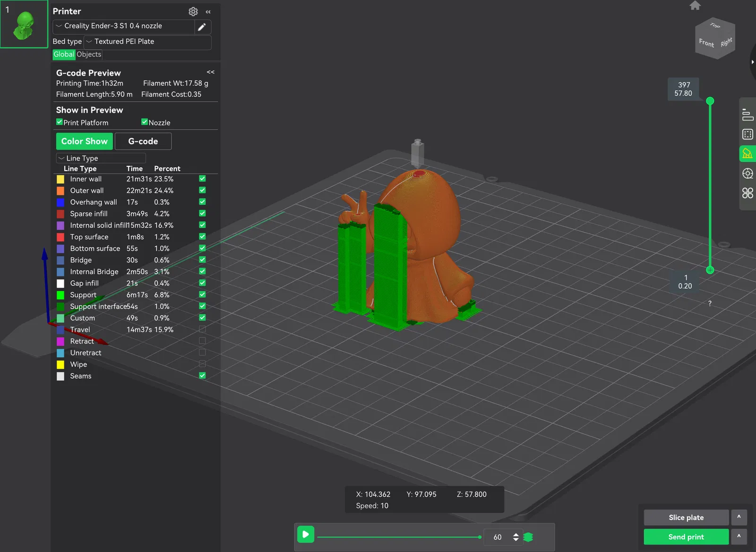This screenshot has width=756, height=552.
Task: Click the horizontal move progress slider handle
Action: coord(480,537)
